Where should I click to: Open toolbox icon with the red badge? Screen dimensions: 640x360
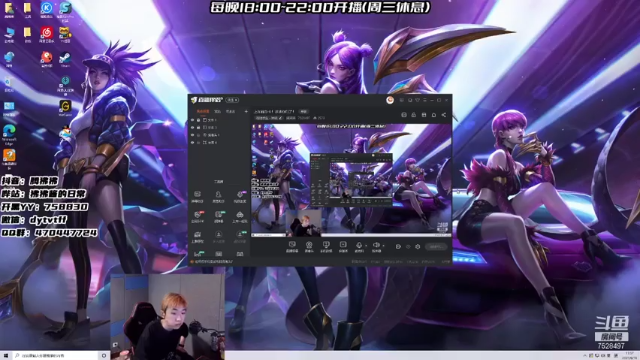click(x=198, y=216)
